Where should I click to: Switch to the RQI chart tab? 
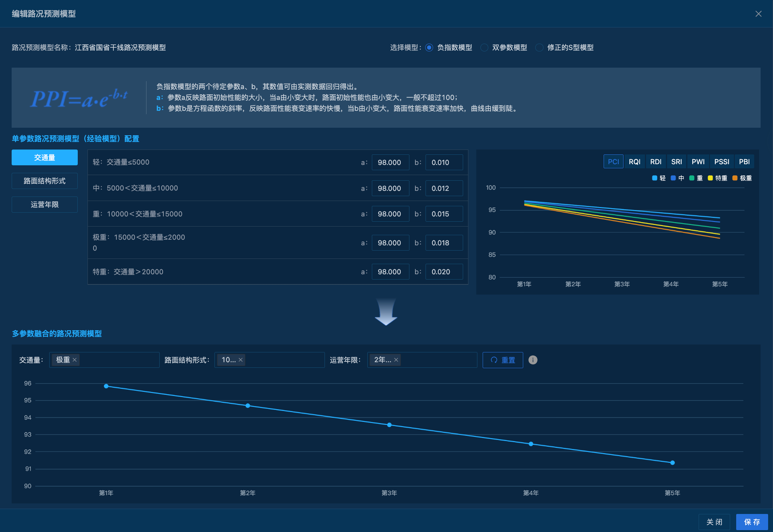(634, 162)
